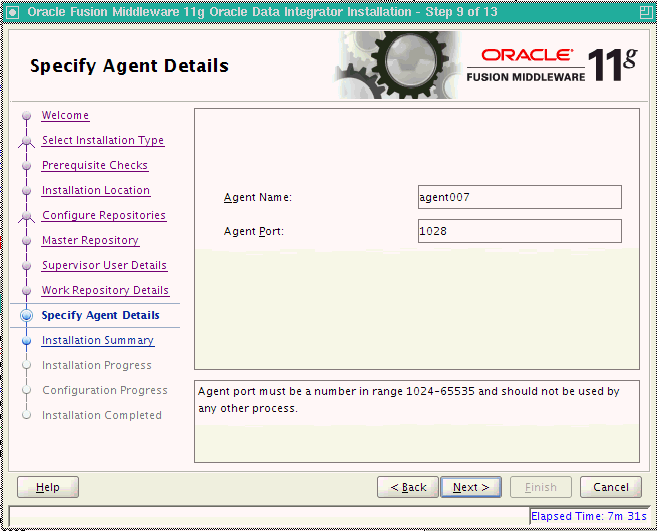Click the Installation Summary step bullet
Viewport: 657px width, 531px height.
[26, 341]
